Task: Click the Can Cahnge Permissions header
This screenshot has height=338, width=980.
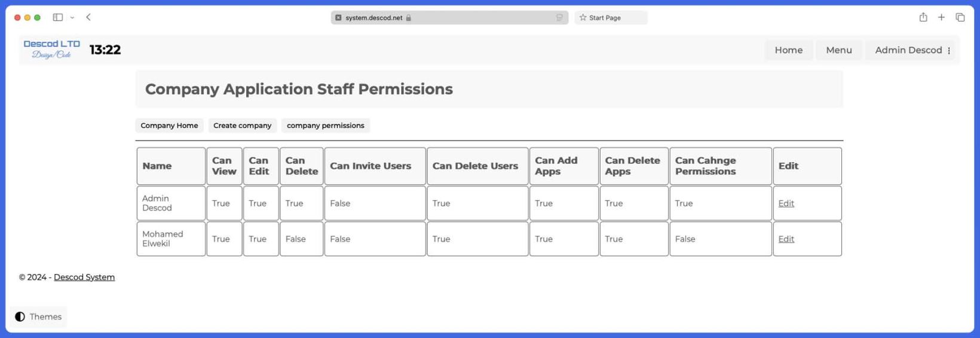Action: click(721, 166)
